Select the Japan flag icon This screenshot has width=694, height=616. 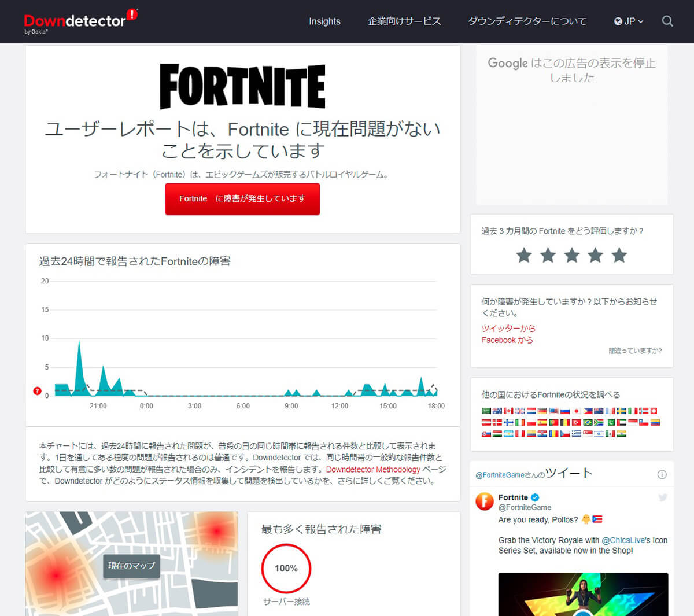coord(577,411)
